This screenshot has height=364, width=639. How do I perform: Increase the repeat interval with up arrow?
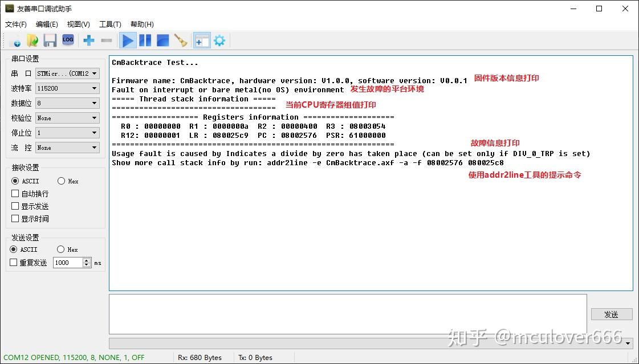pyautogui.click(x=87, y=260)
